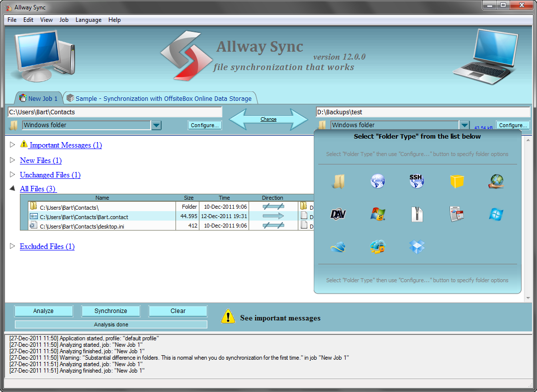Click the right folder Configure... button
537x392 pixels.
point(513,125)
